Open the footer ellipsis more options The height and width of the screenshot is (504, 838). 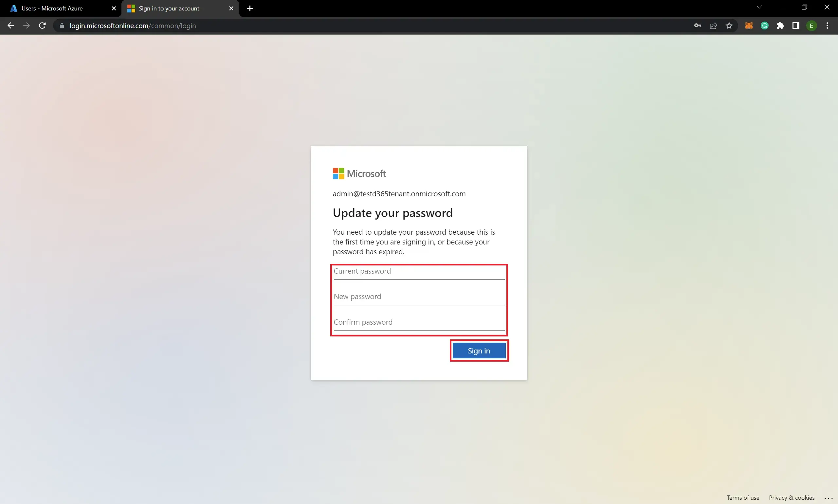coord(829,498)
